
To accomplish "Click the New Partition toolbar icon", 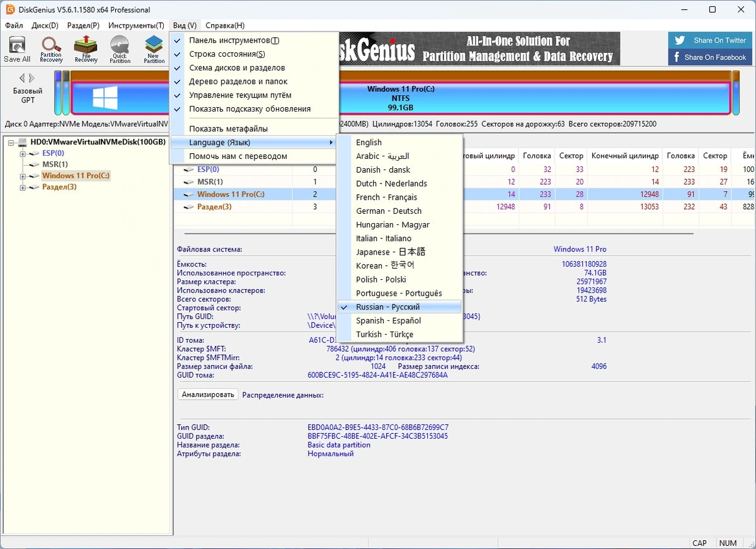I will coord(154,49).
